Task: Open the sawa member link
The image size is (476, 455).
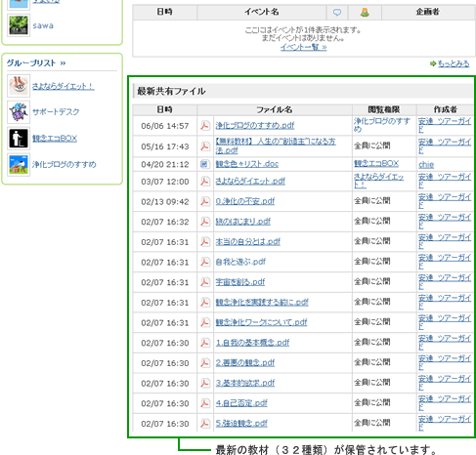Action: point(43,25)
